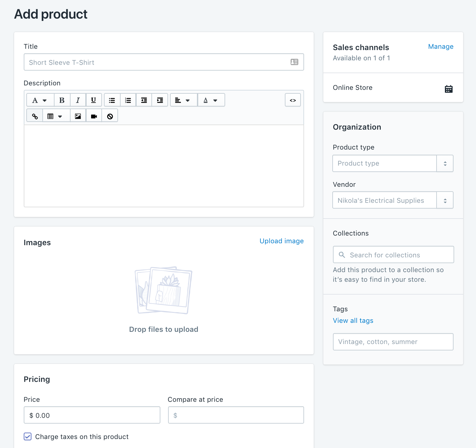This screenshot has height=448, width=476.
Task: Insert a numbered list
Action: coord(128,100)
